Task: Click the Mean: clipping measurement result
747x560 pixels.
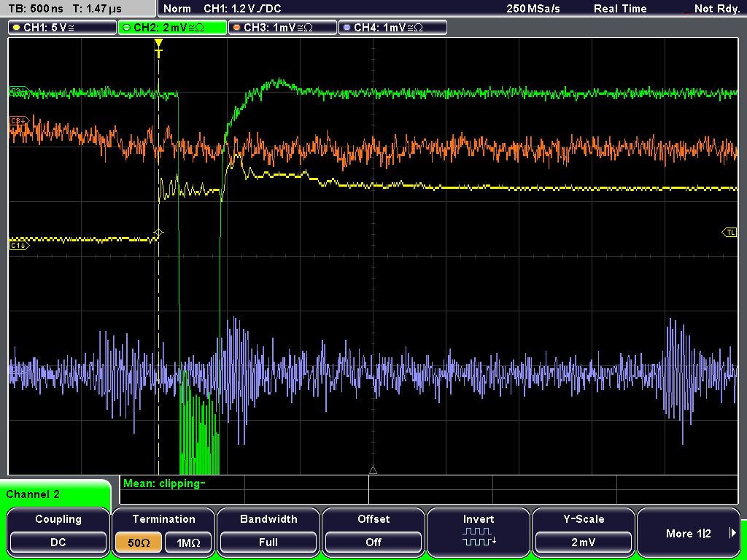Action: click(164, 484)
